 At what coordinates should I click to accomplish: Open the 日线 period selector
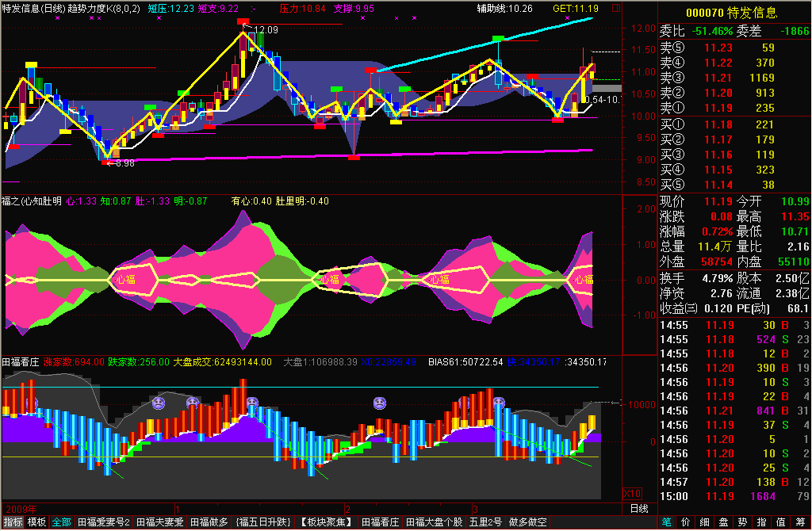638,508
